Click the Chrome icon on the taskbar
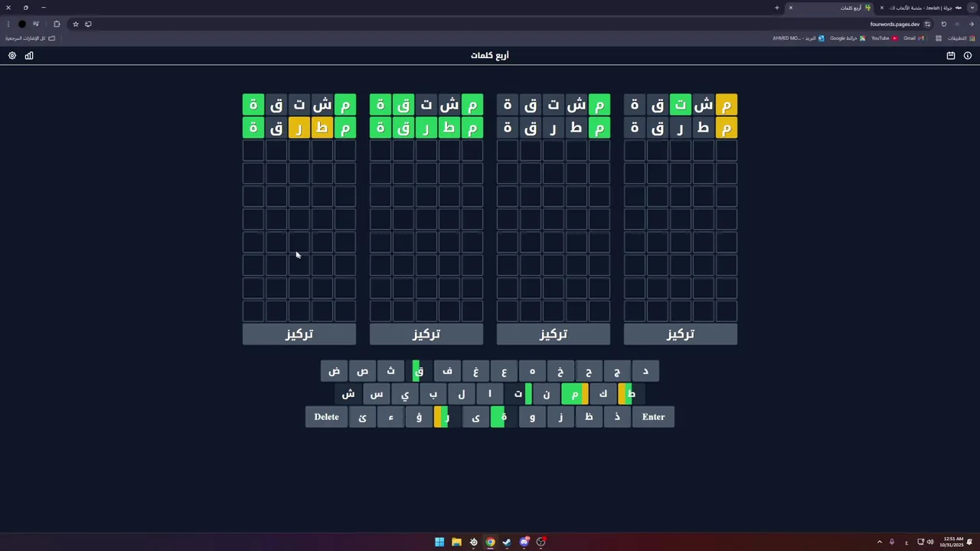Screen dimensions: 980x551 pyautogui.click(x=490, y=542)
